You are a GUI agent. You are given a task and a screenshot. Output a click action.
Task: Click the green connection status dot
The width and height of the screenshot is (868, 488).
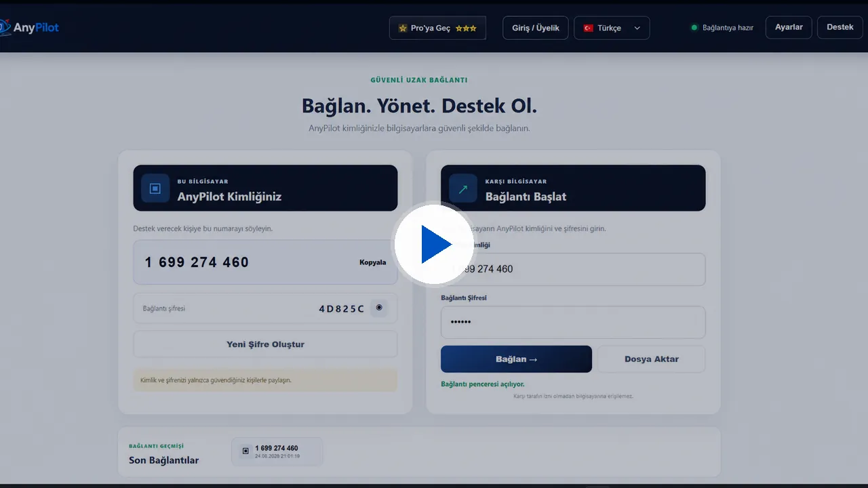point(694,28)
